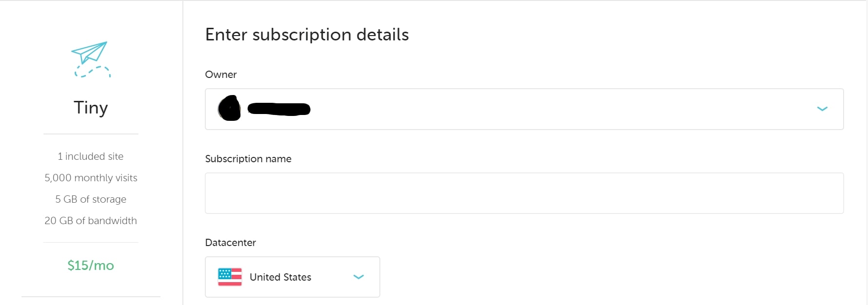Viewport: 868px width, 305px height.
Task: Click the 5,000 monthly visits text
Action: 91,178
